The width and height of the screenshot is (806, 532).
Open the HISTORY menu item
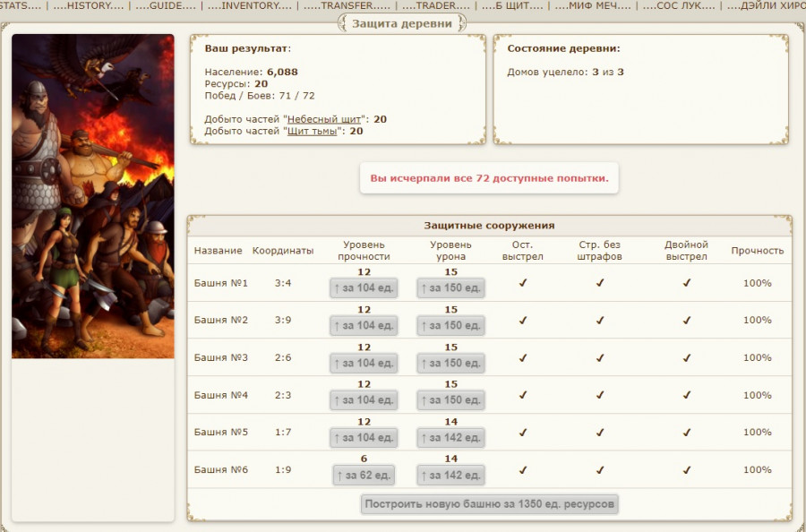pos(89,5)
